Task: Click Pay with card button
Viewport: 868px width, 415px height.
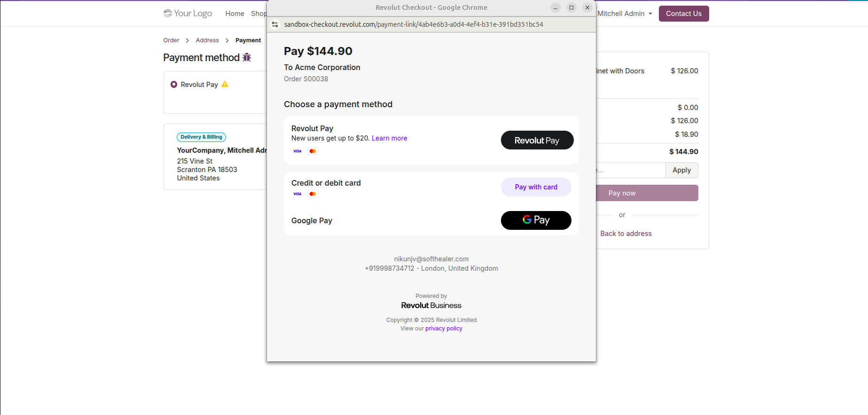Action: click(x=536, y=187)
